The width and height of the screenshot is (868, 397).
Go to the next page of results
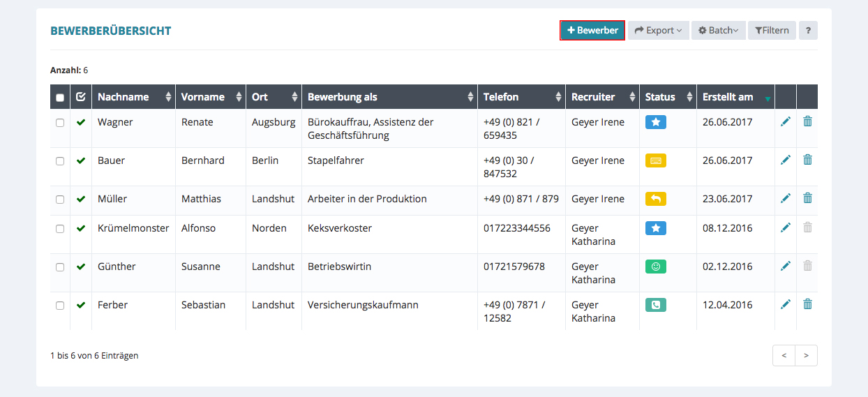point(806,356)
